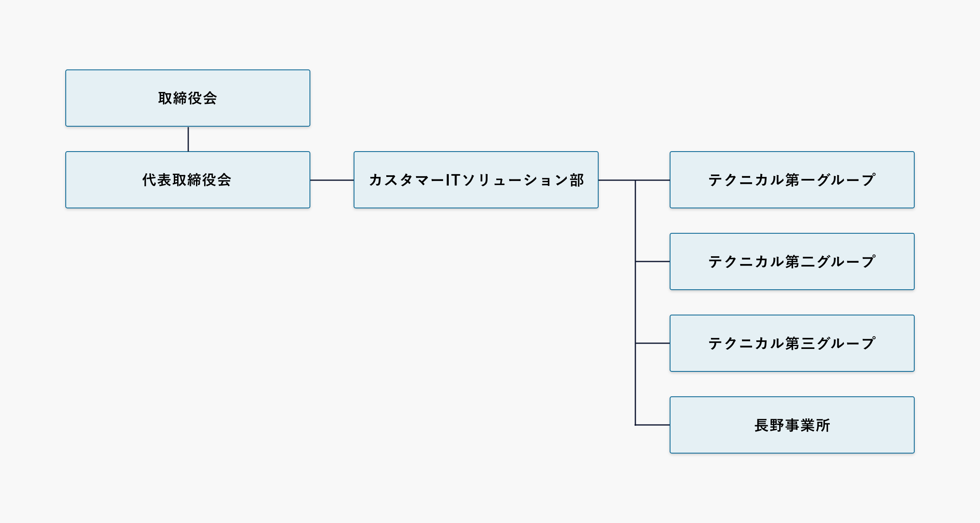This screenshot has width=980, height=523.
Task: Select connector from 代表取締役会 to カスタマーITソリューション部
Action: pos(332,180)
